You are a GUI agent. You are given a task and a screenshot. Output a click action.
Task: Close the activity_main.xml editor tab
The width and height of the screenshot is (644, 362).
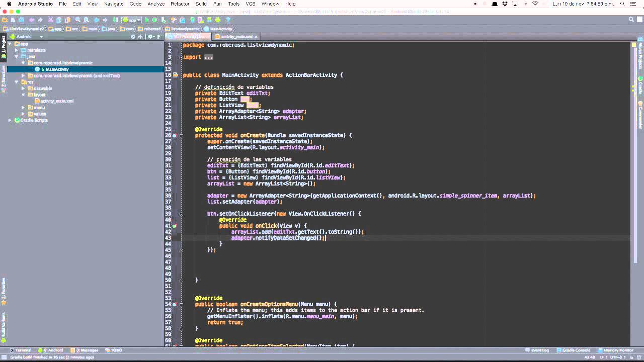pos(256,37)
